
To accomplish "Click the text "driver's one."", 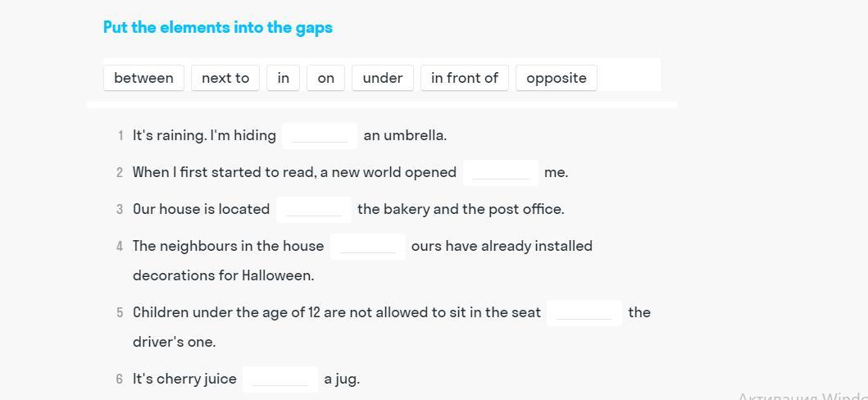I will point(174,342).
